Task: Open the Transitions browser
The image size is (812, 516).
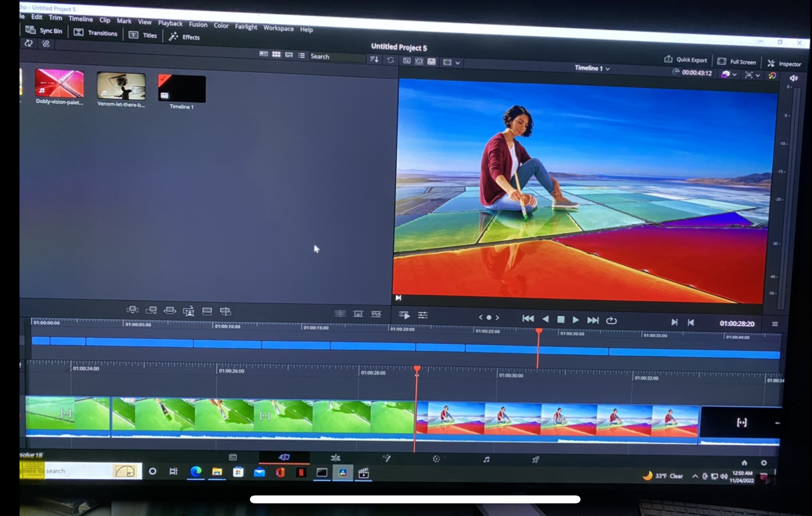Action: point(95,33)
